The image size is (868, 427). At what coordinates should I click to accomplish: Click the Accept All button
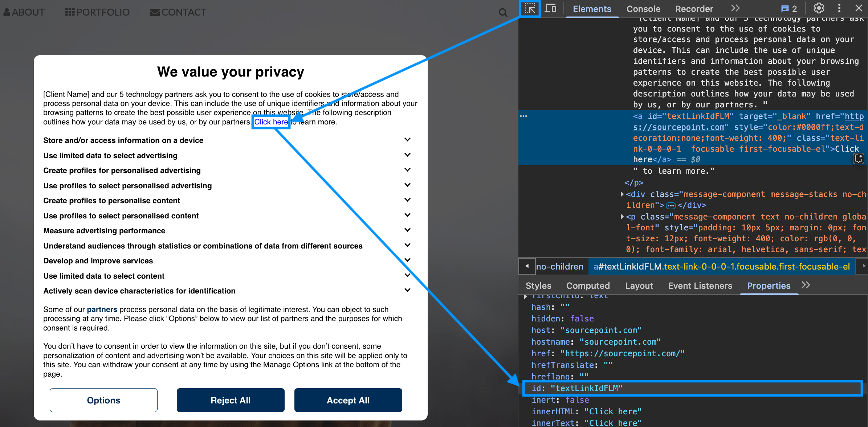[x=348, y=400]
